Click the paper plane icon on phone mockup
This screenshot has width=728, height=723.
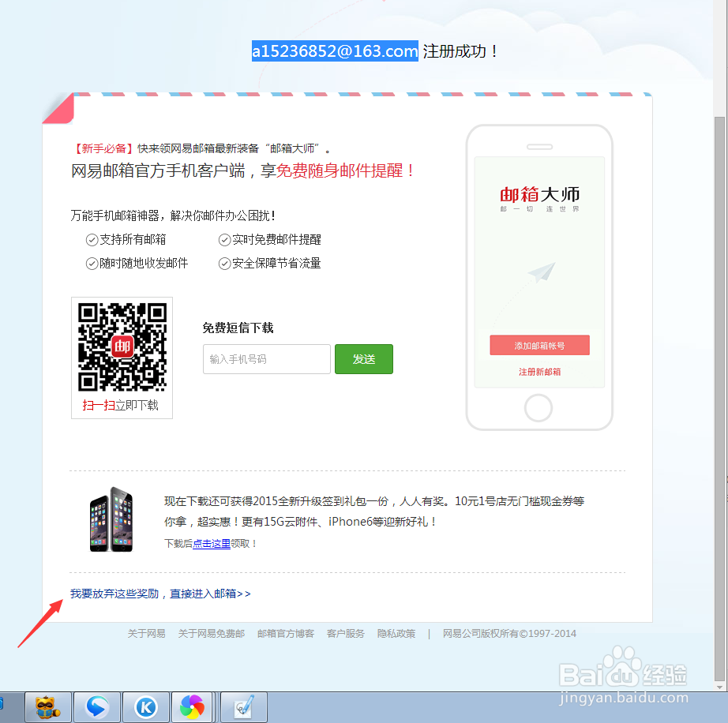542,272
